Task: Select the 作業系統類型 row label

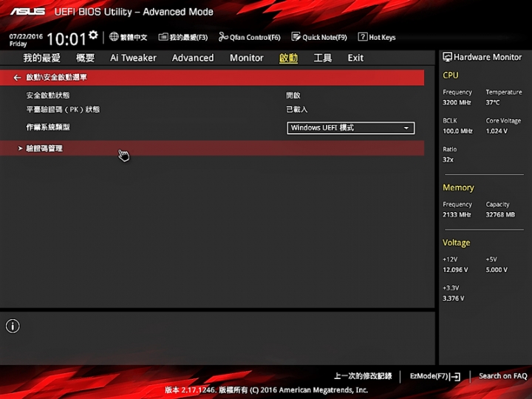Action: (x=48, y=127)
